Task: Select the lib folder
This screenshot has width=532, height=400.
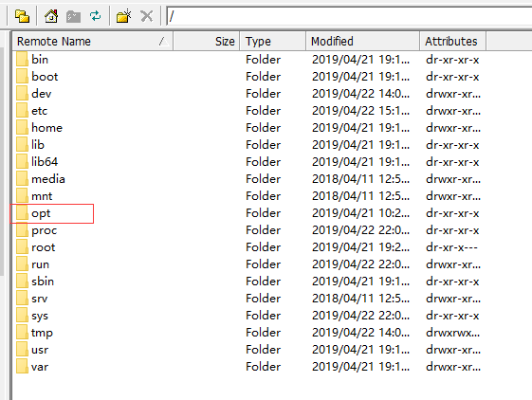Action: tap(38, 145)
